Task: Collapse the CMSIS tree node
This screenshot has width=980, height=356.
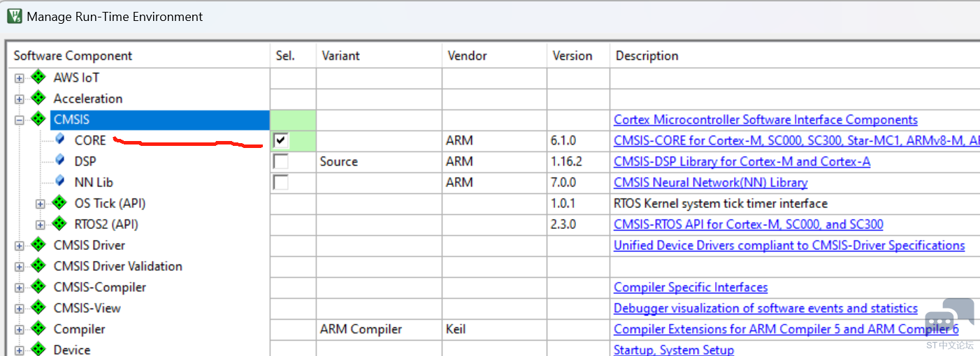Action: click(19, 120)
